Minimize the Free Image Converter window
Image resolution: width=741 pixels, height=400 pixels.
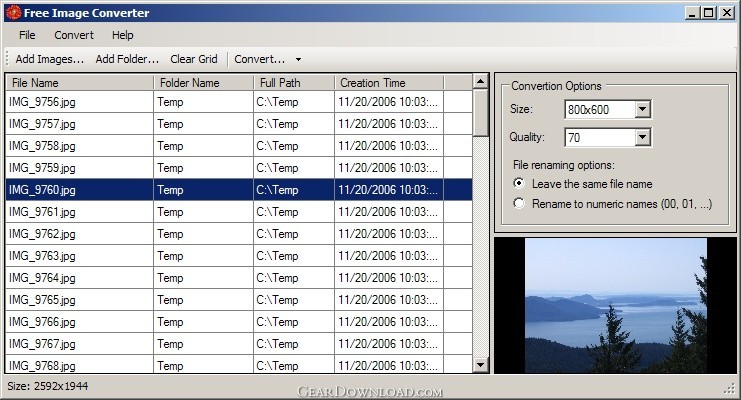pos(692,13)
